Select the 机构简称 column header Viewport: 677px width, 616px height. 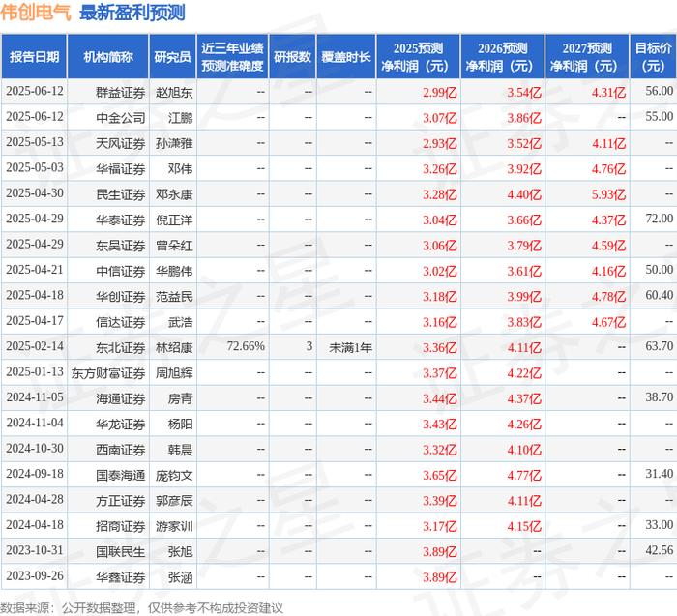(x=108, y=56)
